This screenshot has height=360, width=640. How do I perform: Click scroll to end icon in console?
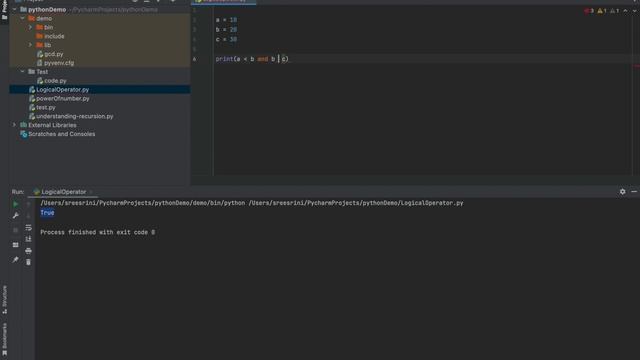pyautogui.click(x=28, y=239)
